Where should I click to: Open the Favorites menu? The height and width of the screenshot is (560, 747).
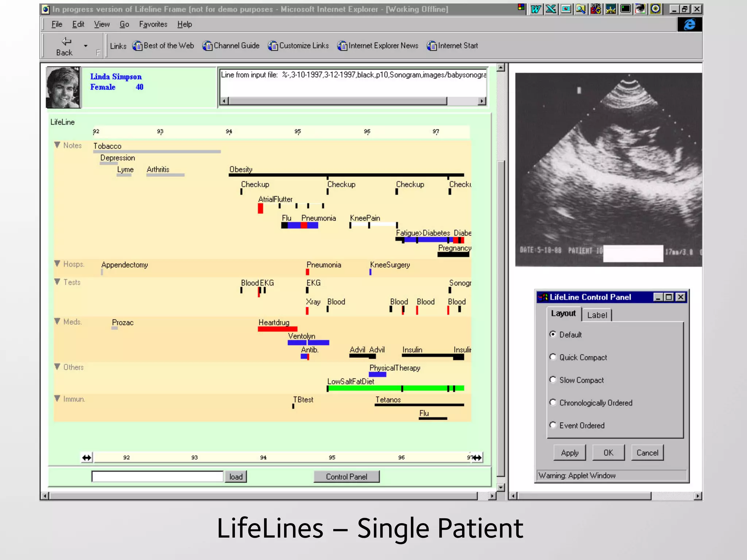153,24
